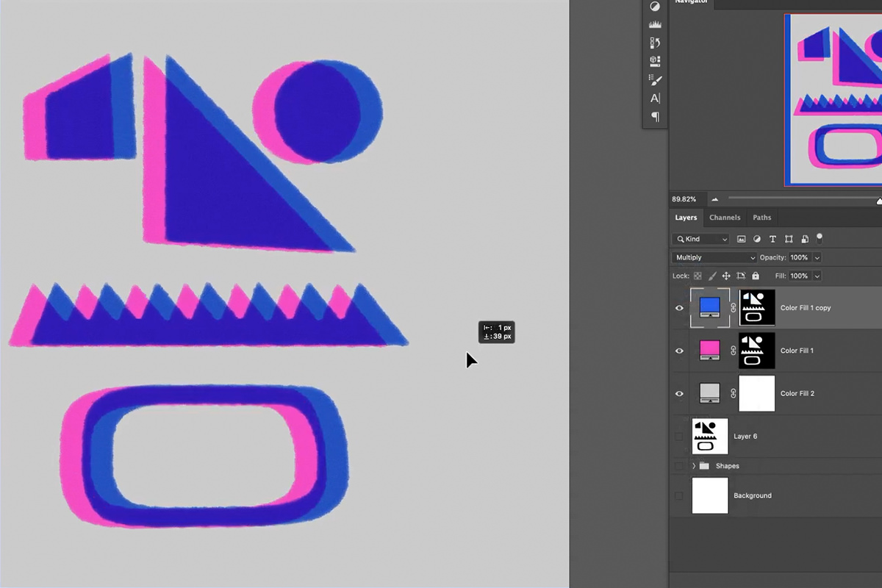
Task: Open the Character panel icon
Action: [x=655, y=98]
